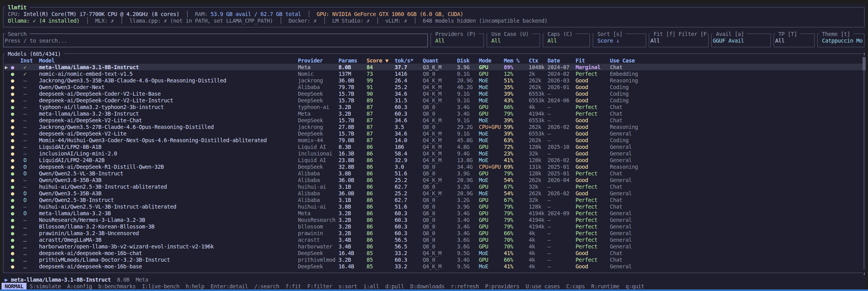
Task: Click status dot of typhoon2-3b-instruct row
Action: [12, 107]
